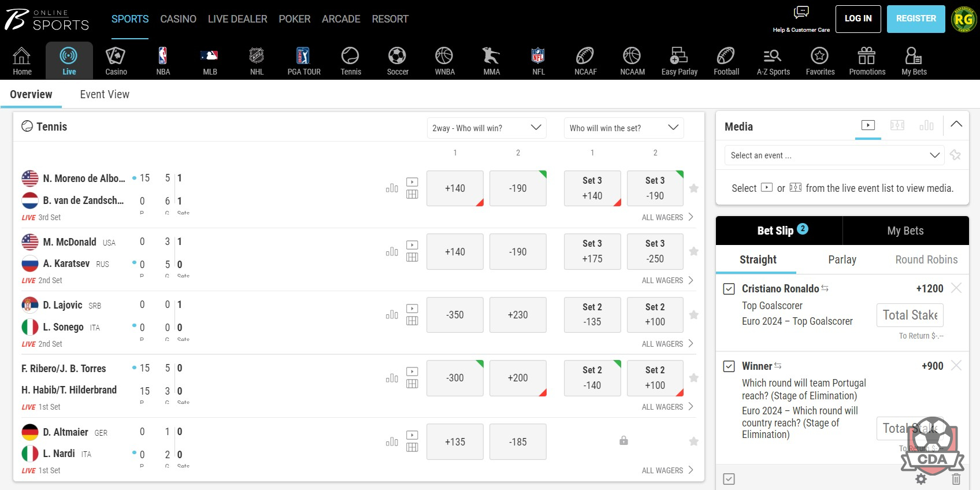Screen dimensions: 980x490
Task: Expand ALL WAGERS for Lajovic match
Action: pos(667,344)
